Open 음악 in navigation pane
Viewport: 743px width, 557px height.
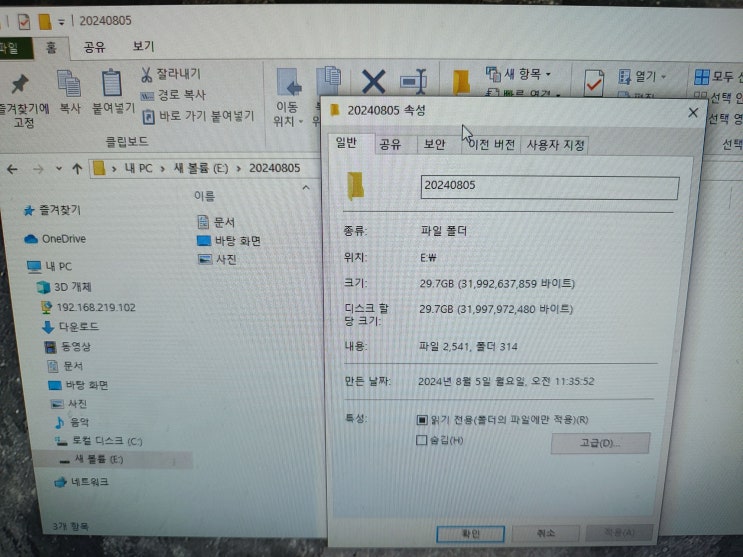[72, 422]
